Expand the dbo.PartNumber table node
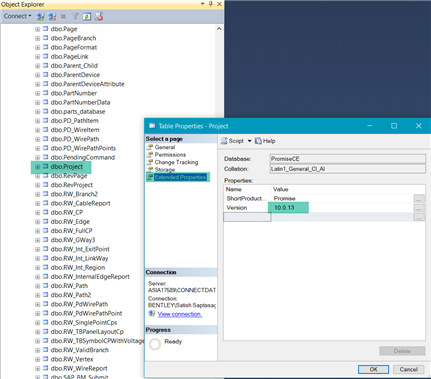This screenshot has width=431, height=379. coord(37,93)
